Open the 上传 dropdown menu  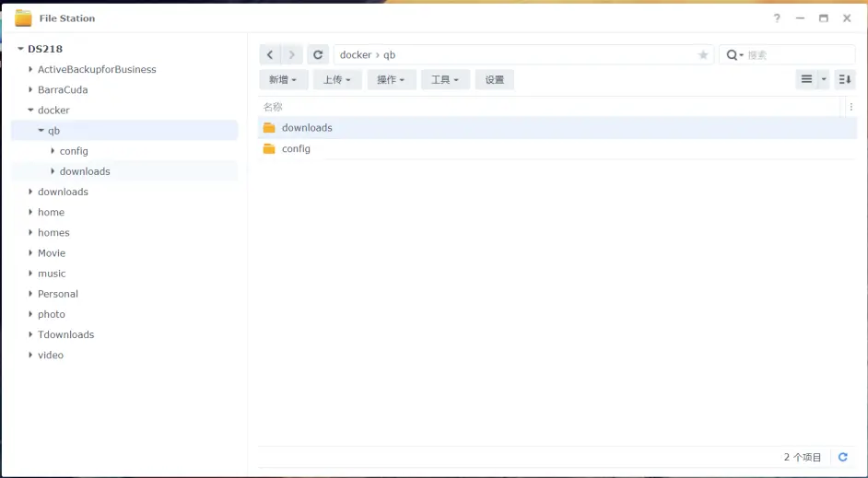337,79
